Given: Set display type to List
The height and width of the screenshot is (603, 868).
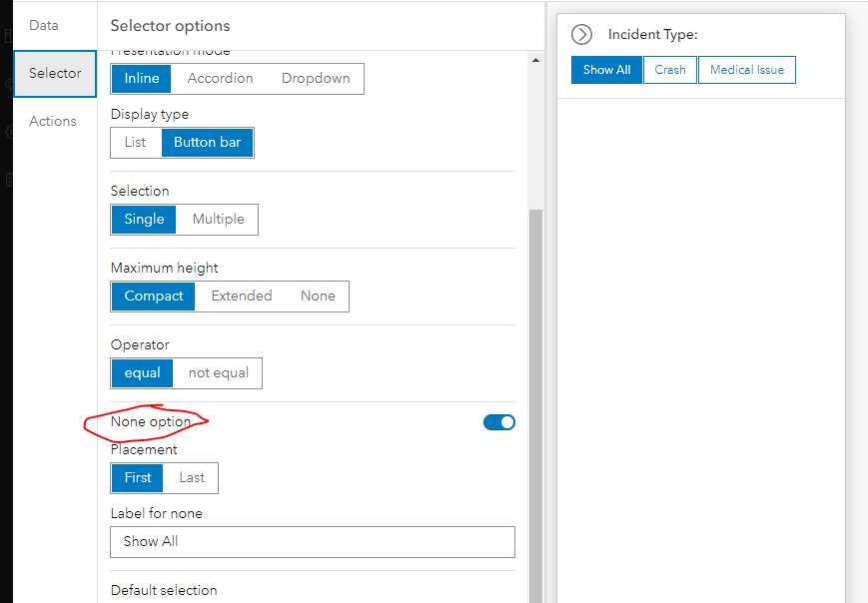Looking at the screenshot, I should pos(136,142).
